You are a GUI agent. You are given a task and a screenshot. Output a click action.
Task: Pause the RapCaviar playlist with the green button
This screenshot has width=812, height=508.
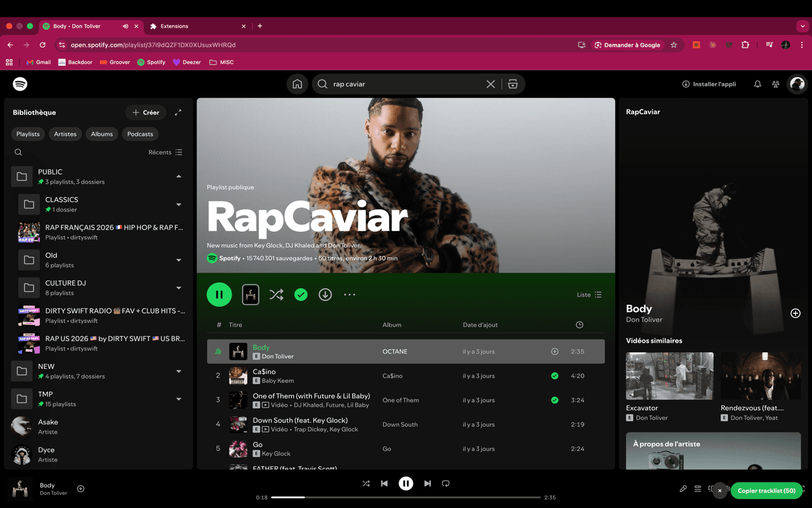pyautogui.click(x=219, y=295)
